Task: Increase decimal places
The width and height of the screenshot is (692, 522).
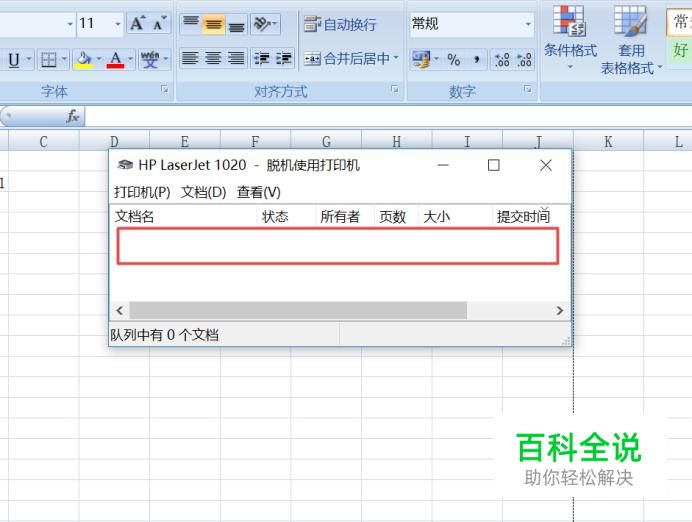Action: [502, 59]
